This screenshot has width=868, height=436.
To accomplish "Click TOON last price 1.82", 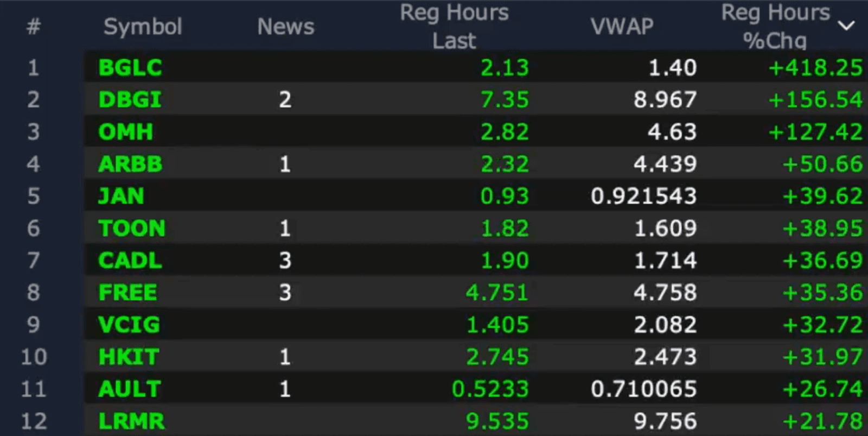I will tap(505, 228).
